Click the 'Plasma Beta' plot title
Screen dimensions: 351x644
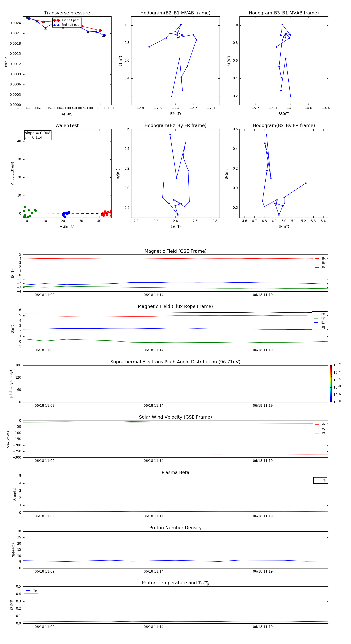coord(175,472)
